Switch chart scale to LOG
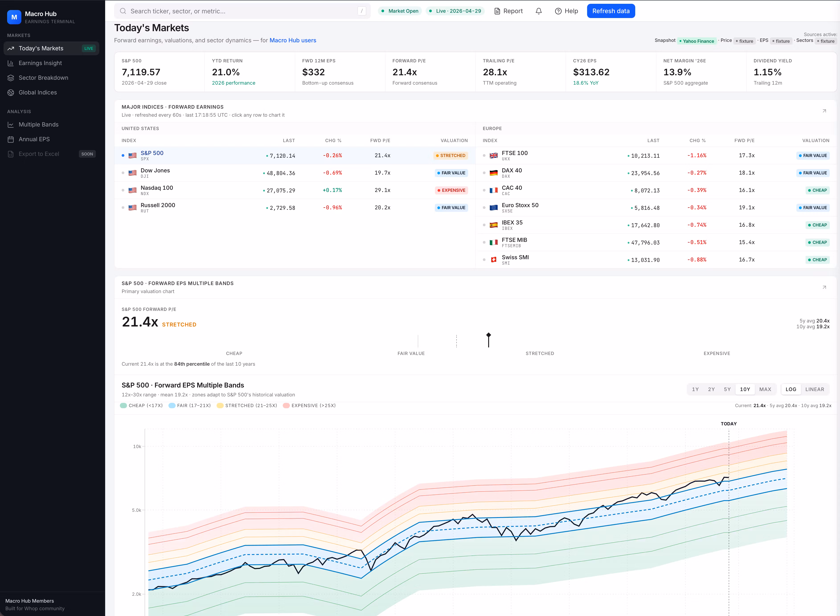 (x=791, y=389)
